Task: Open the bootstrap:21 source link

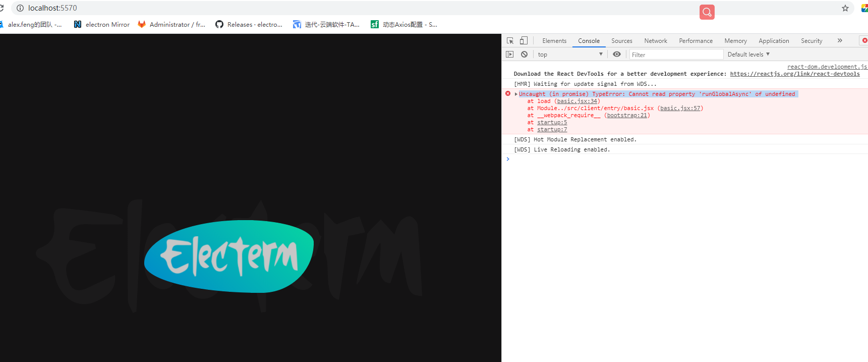Action: (x=627, y=115)
